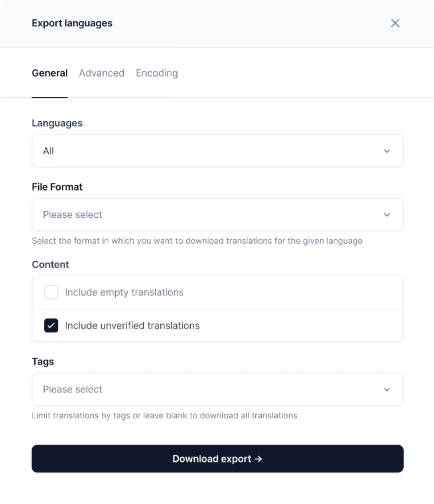Click the 'Include unverified translations' label text

[x=132, y=325]
